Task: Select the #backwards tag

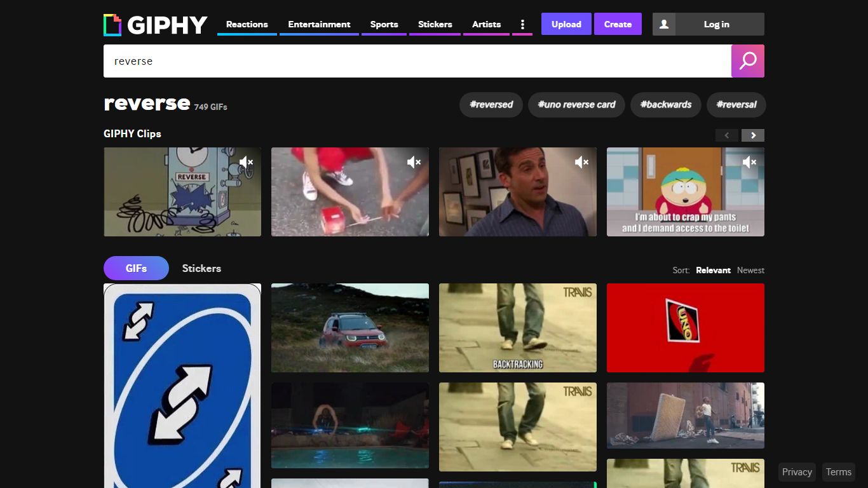Action: [x=666, y=105]
